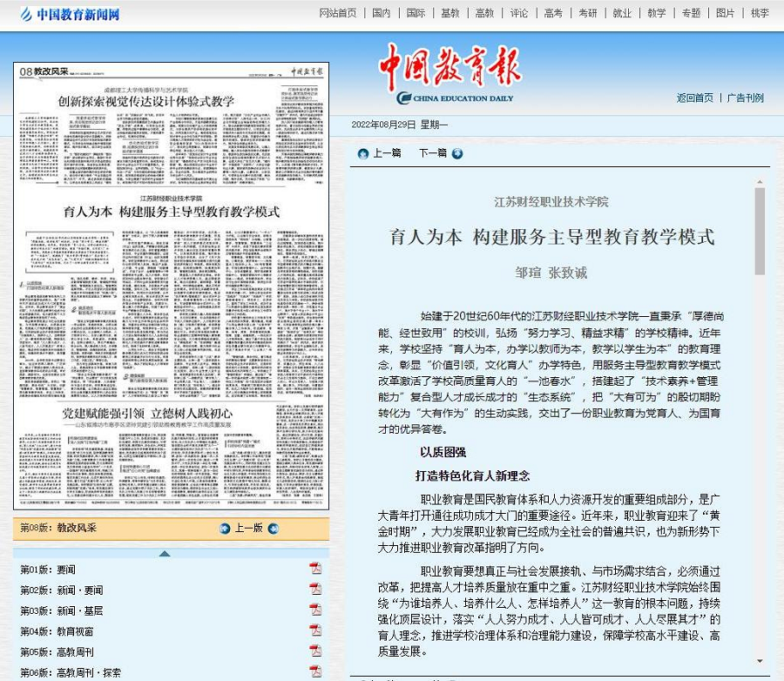Open the 桃李 nav item
784x681 pixels.
pos(760,13)
